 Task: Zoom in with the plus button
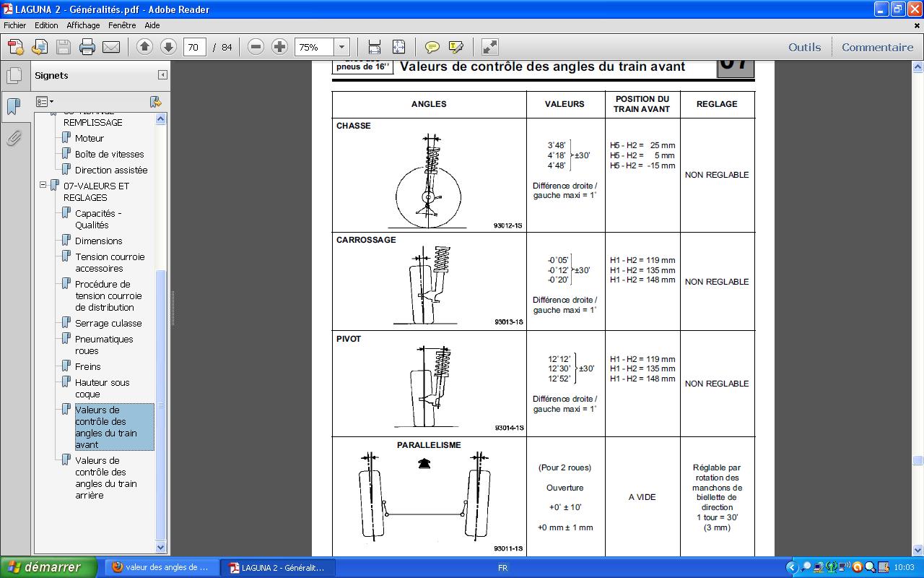coord(279,47)
